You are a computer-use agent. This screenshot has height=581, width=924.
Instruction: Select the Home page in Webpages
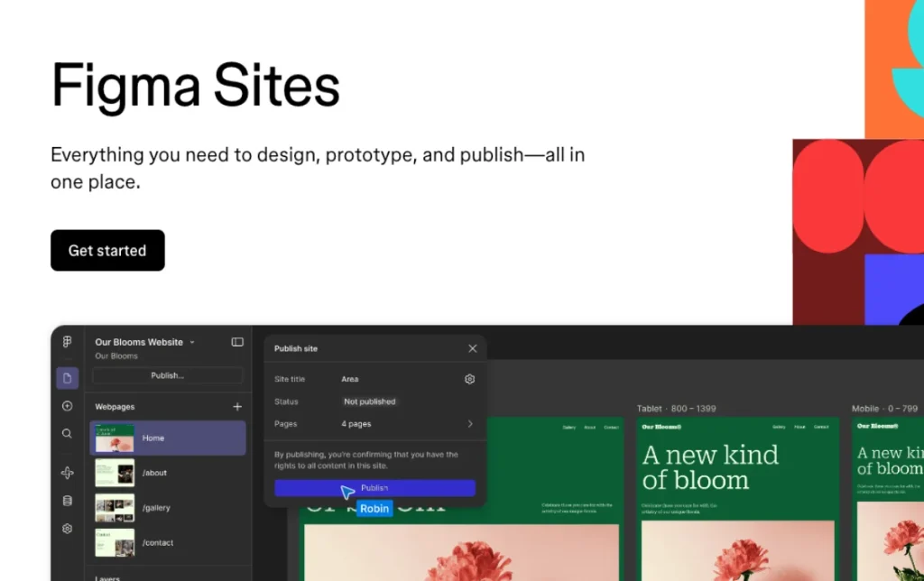coord(167,438)
